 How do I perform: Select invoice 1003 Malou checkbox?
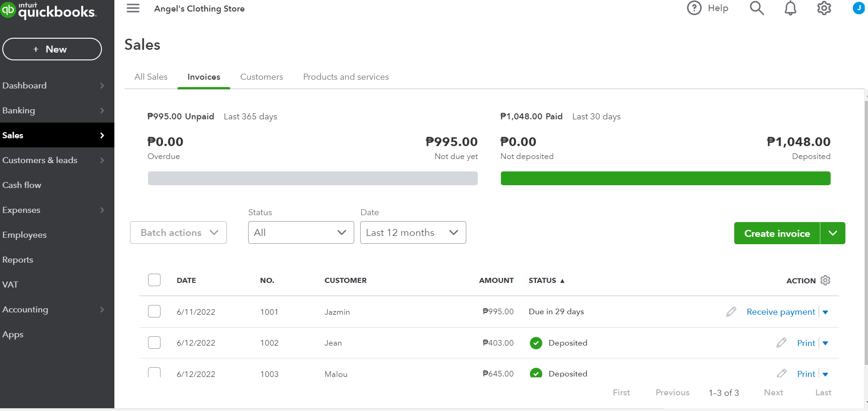(x=154, y=372)
